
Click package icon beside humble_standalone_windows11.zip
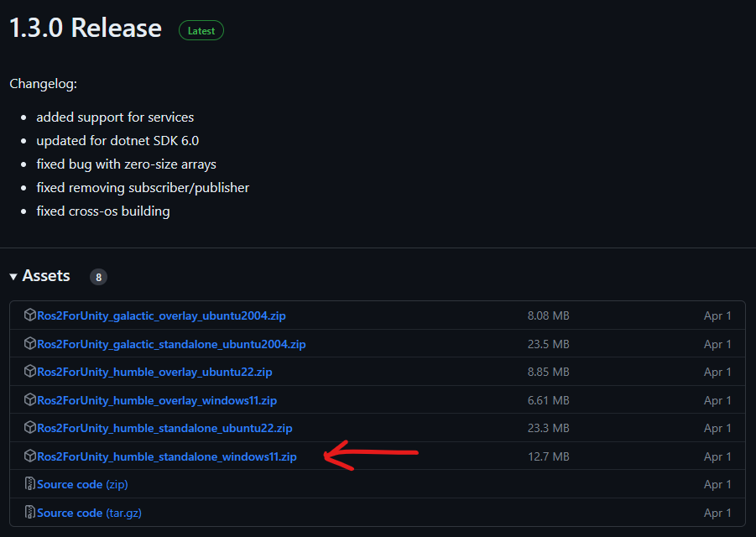[30, 456]
